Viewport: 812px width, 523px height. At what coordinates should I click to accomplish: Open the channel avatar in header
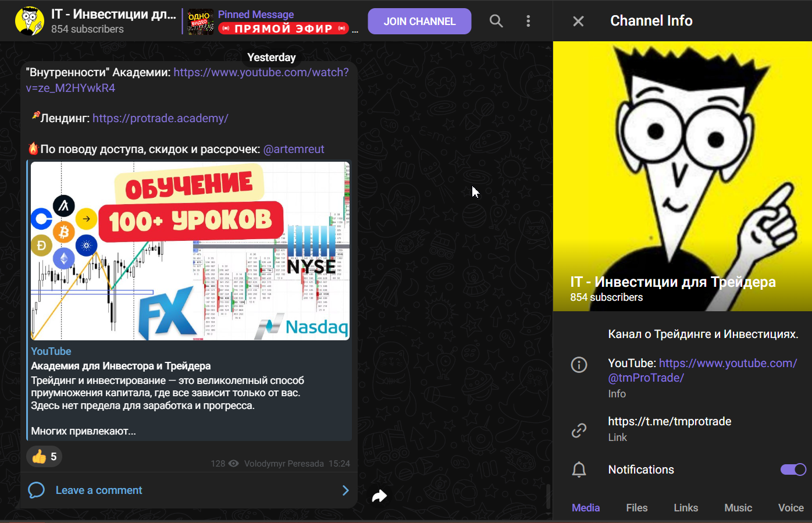click(30, 22)
